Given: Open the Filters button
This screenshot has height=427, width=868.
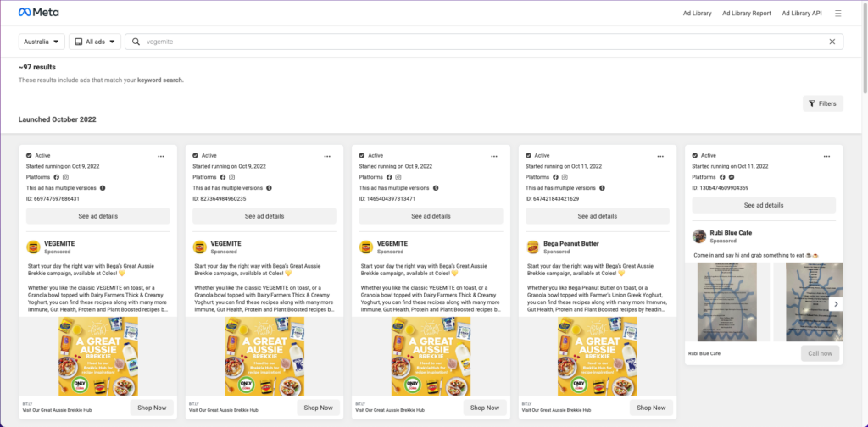Looking at the screenshot, I should tap(823, 103).
